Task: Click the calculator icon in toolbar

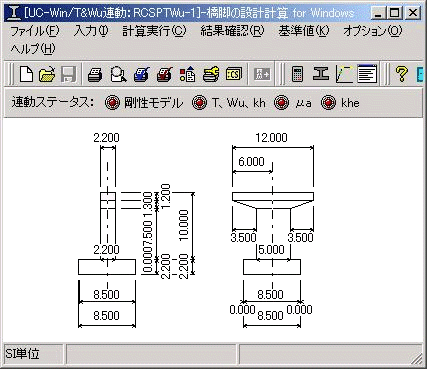Action: click(x=297, y=74)
